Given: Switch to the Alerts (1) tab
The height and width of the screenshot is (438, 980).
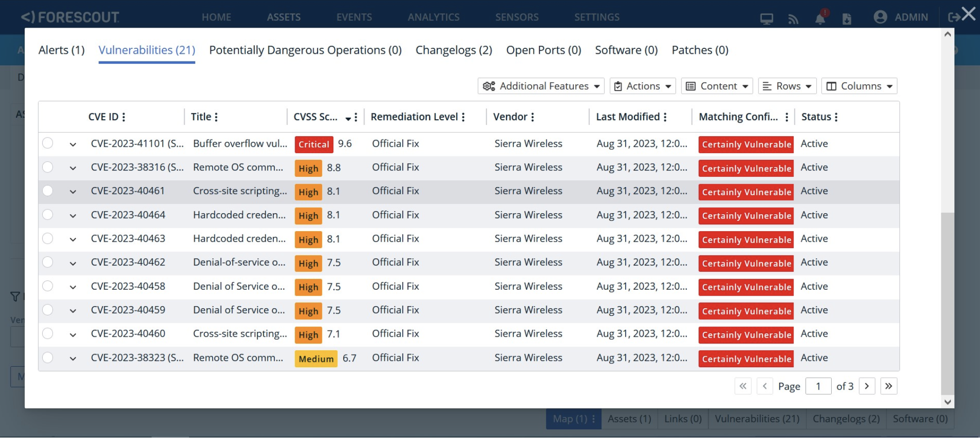Looking at the screenshot, I should point(62,50).
